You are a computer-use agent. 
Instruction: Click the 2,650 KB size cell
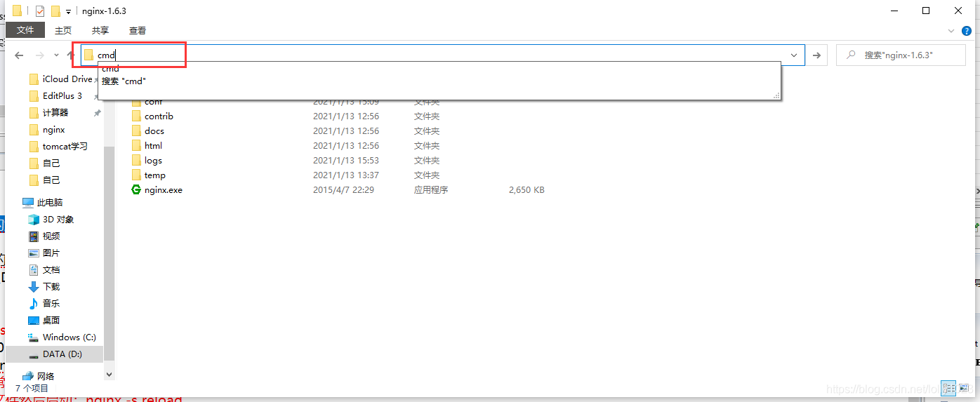click(527, 189)
